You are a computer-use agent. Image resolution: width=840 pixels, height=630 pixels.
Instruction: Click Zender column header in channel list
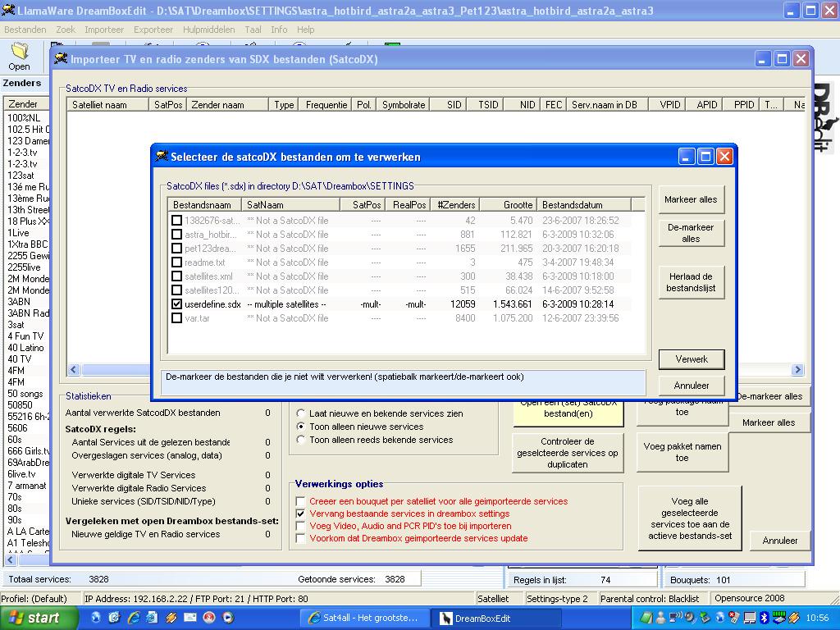point(26,104)
